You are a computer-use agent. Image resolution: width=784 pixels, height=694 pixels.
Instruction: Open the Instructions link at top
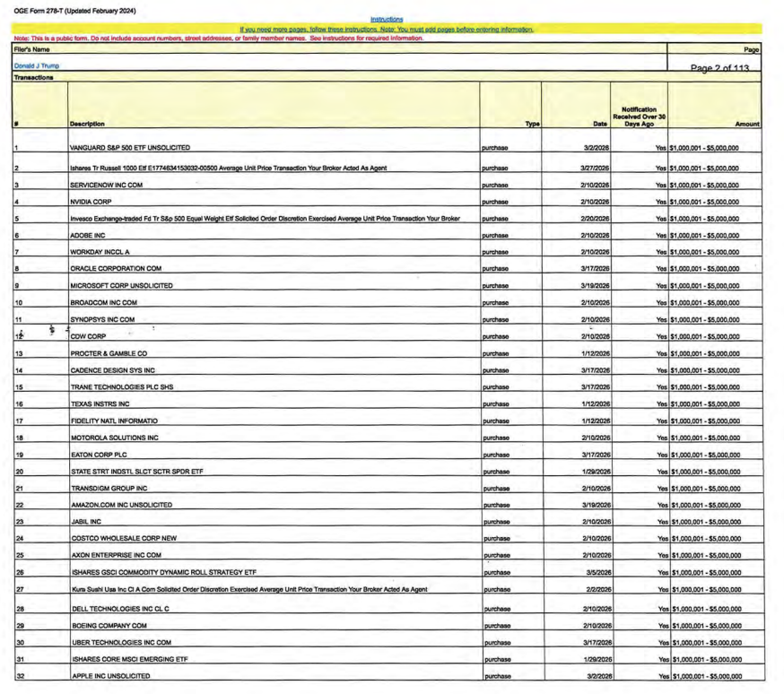coord(387,19)
